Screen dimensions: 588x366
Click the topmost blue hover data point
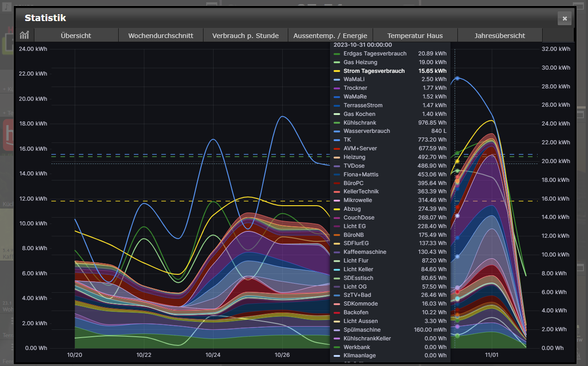(457, 78)
